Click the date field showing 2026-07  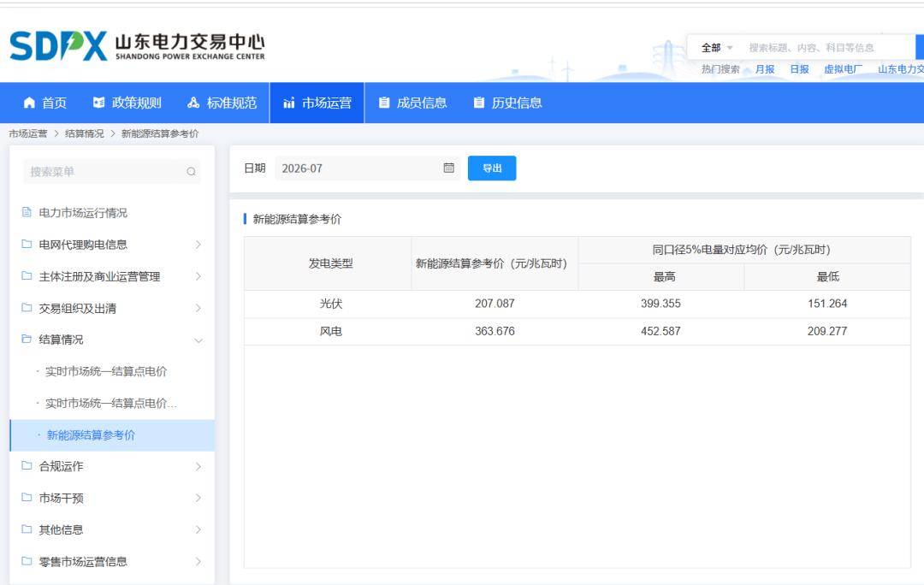tap(368, 168)
